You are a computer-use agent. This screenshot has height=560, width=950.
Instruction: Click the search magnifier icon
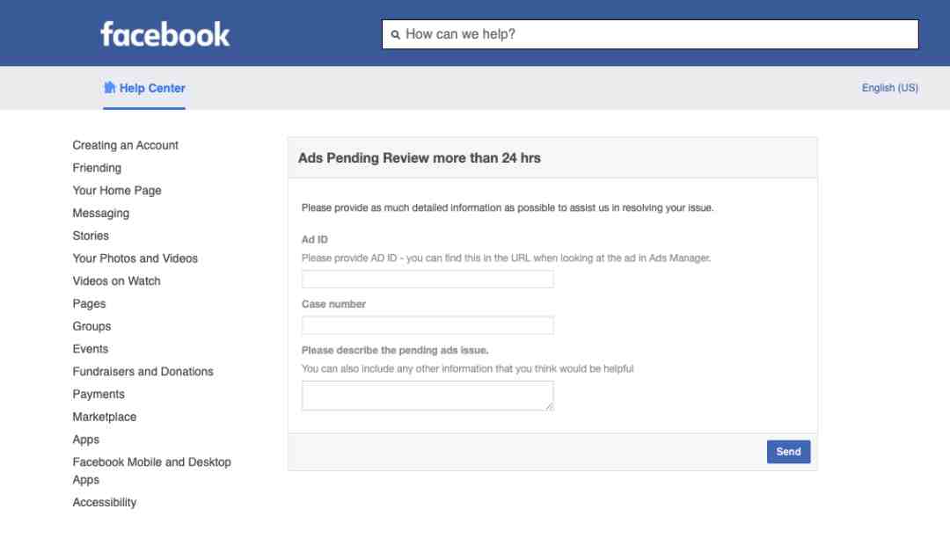click(x=396, y=34)
